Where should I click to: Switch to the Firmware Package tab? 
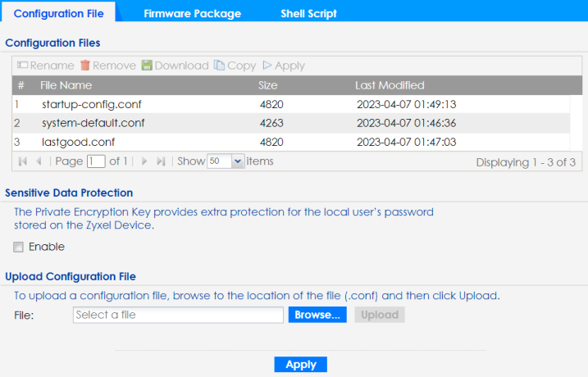coord(192,14)
